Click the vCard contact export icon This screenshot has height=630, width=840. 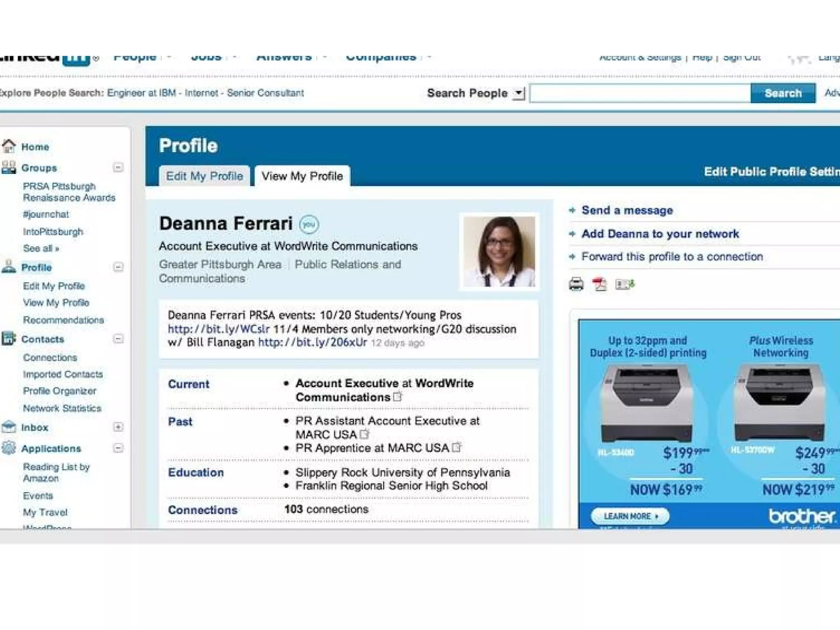coord(625,284)
